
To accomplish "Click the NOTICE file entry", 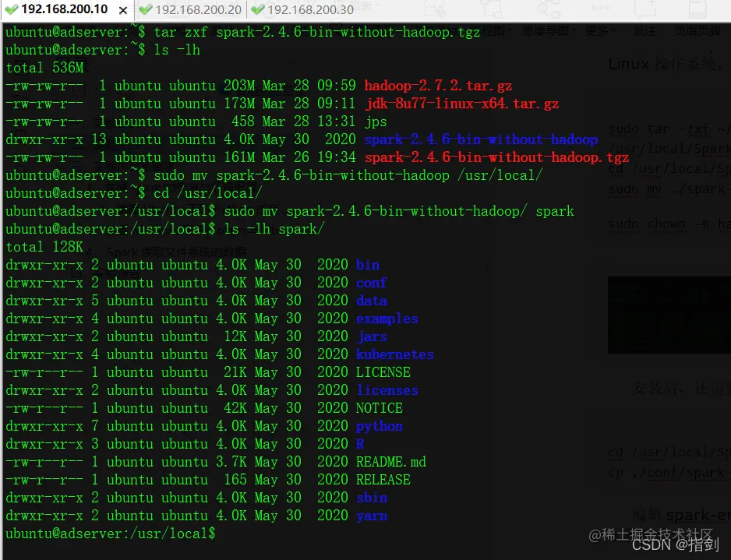I will 380,408.
